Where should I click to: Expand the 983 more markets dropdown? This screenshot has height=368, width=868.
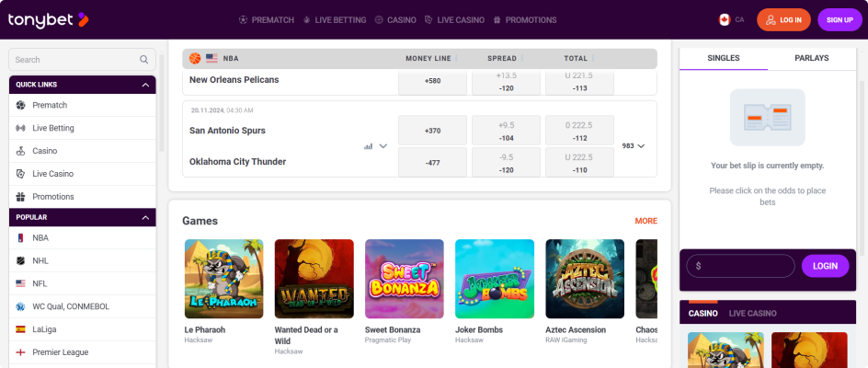(634, 145)
